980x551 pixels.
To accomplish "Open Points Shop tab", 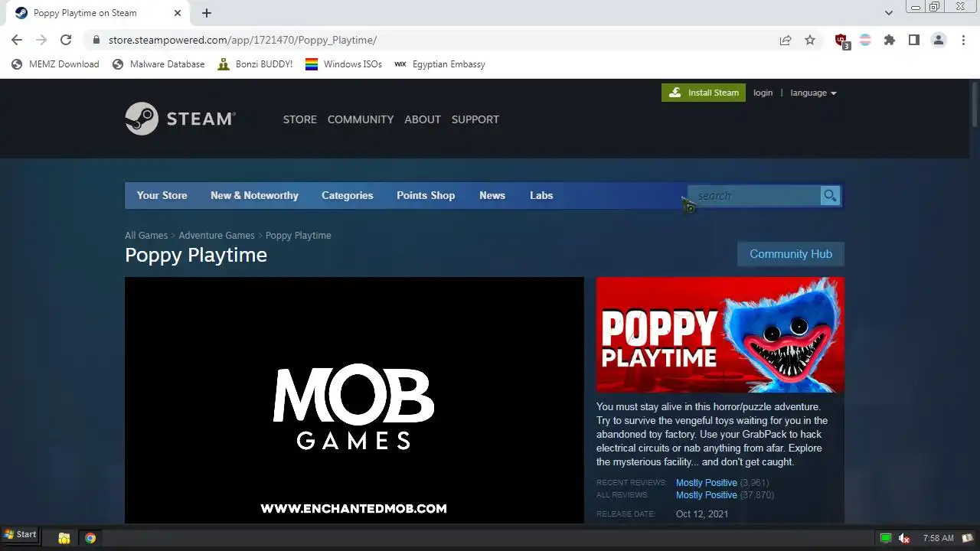I will [x=426, y=195].
